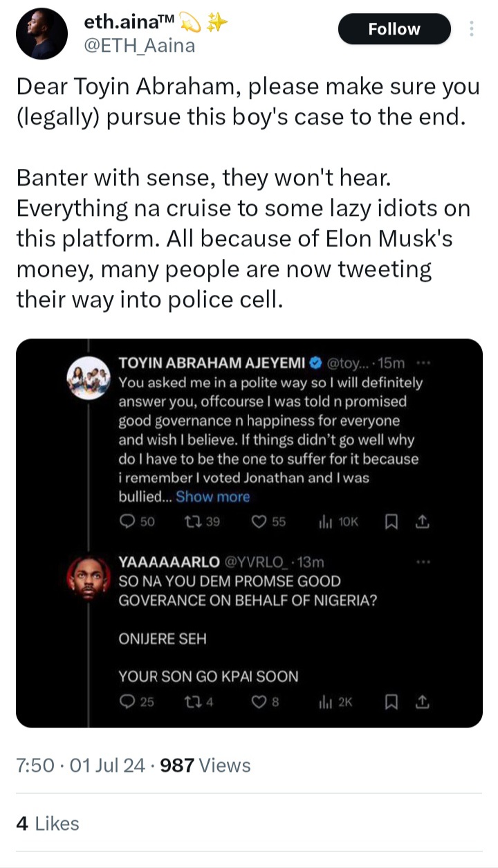Bookmark YAAAAAARLO's reply tweet
Screen dimensions: 498x868
coord(390,702)
